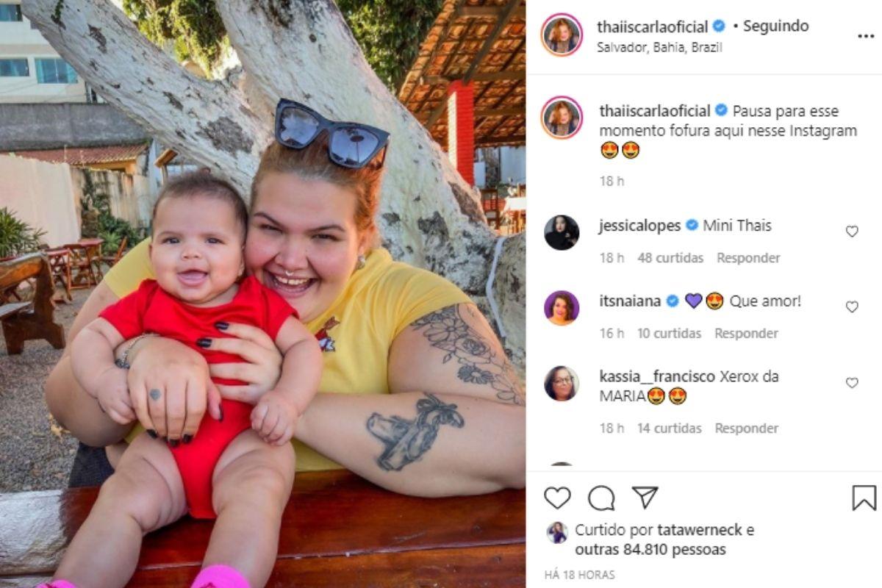Like the post with the heart icon
Image resolution: width=882 pixels, height=588 pixels.
(557, 498)
